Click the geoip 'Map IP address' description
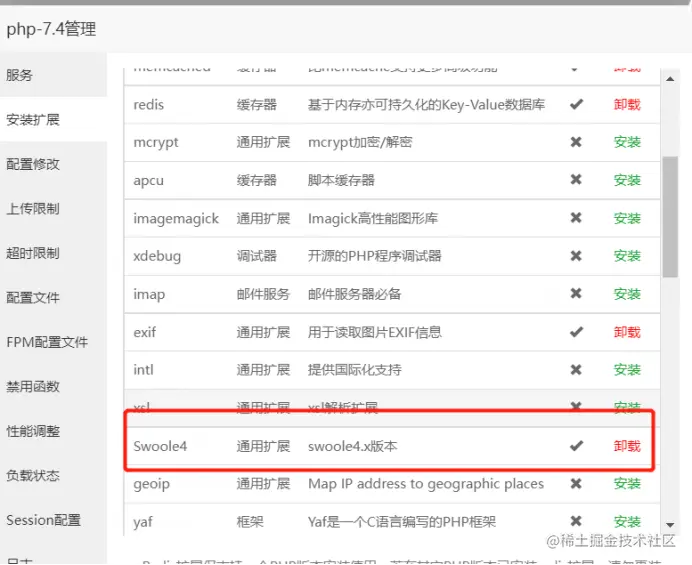The width and height of the screenshot is (692, 565). coord(426,484)
